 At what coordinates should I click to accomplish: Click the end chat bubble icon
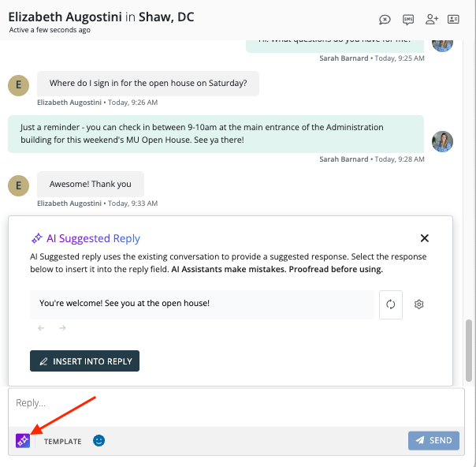point(385,20)
